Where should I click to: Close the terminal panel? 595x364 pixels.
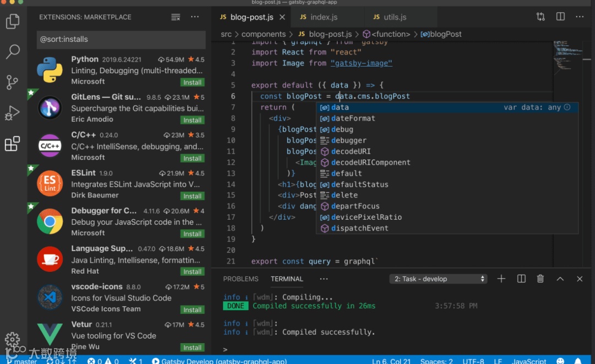[580, 279]
